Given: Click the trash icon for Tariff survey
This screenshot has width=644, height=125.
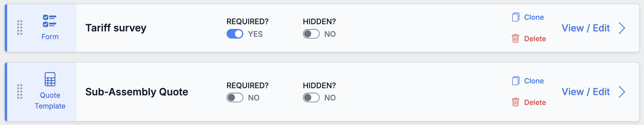Looking at the screenshot, I should [515, 39].
